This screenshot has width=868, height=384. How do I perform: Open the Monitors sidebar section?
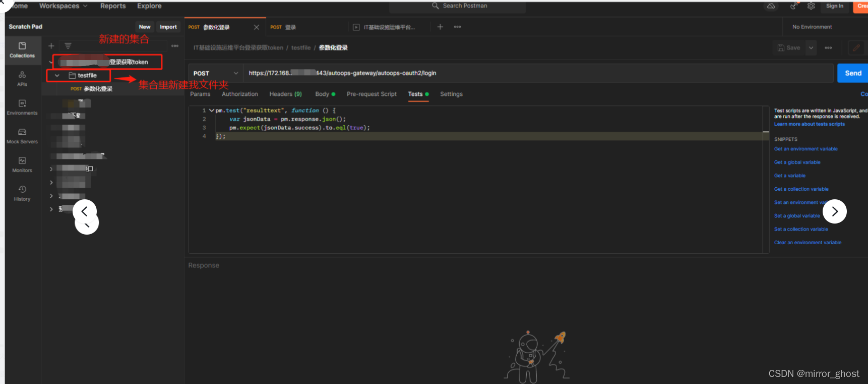pyautogui.click(x=22, y=165)
